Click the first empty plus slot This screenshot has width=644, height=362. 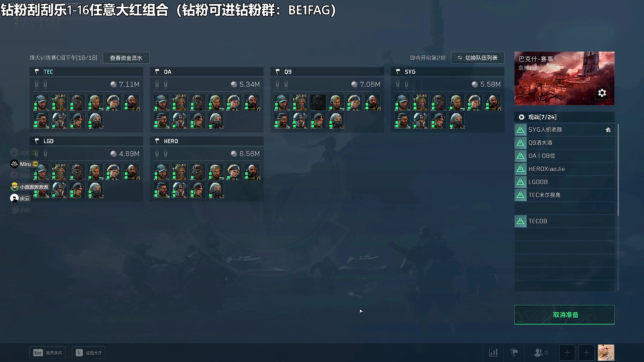[567, 353]
